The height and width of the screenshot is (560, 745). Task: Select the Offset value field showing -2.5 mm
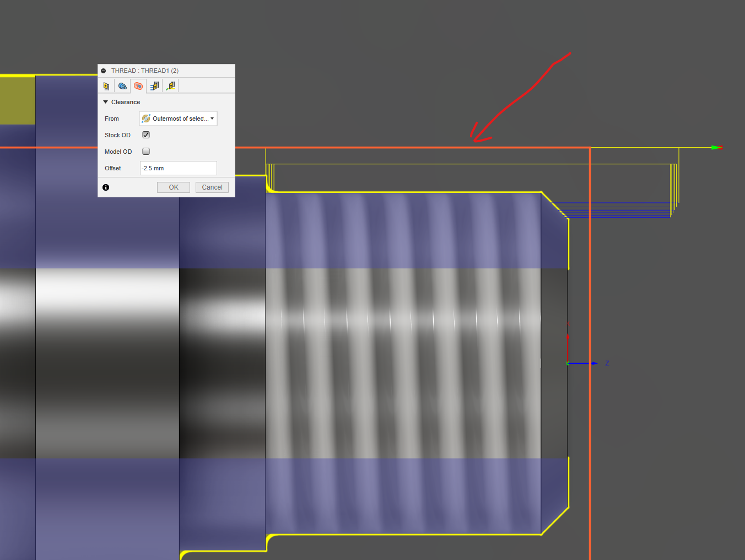pyautogui.click(x=178, y=168)
